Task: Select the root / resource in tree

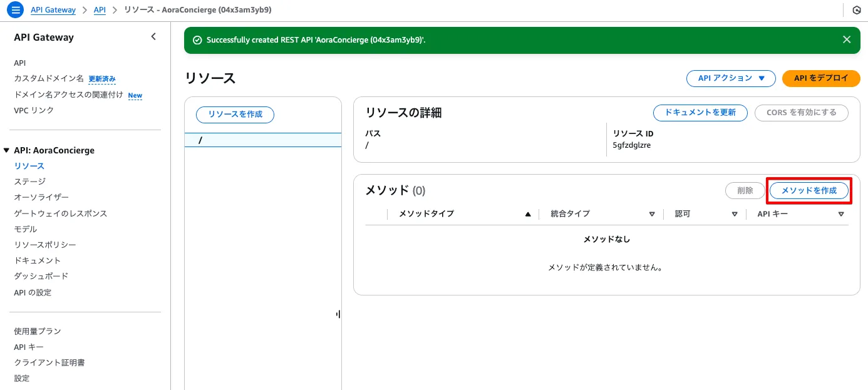Action: pyautogui.click(x=263, y=140)
